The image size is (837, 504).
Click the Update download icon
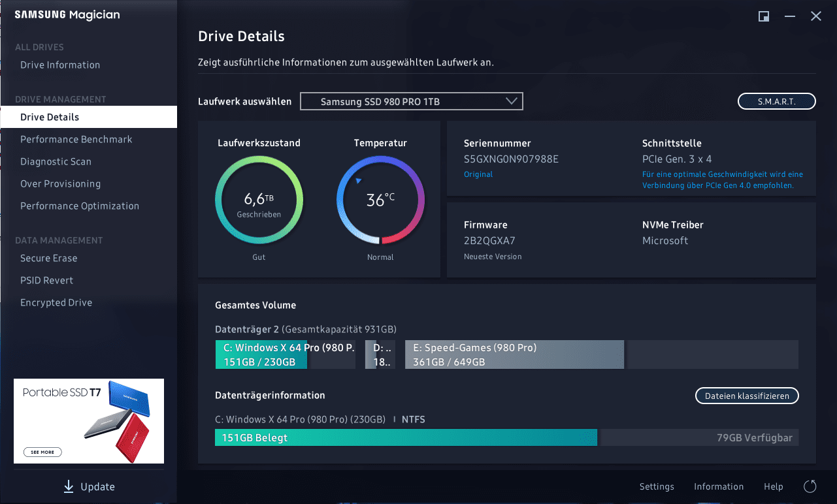coord(69,486)
